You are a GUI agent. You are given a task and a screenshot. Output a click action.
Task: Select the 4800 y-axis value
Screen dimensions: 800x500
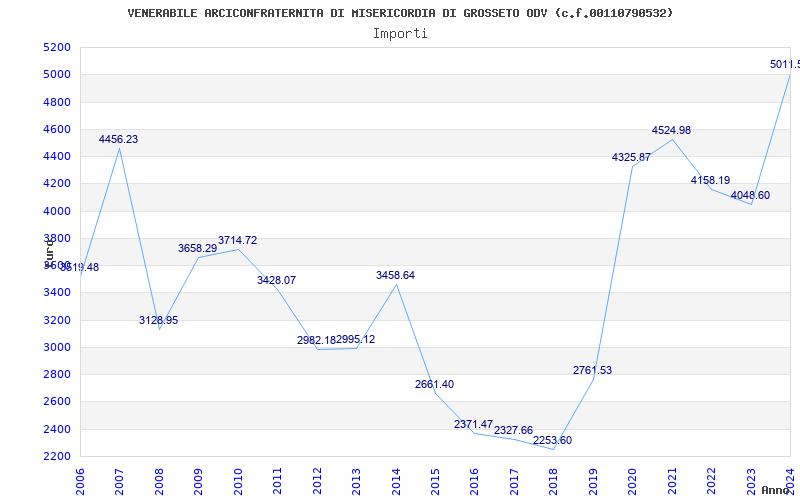click(x=57, y=102)
